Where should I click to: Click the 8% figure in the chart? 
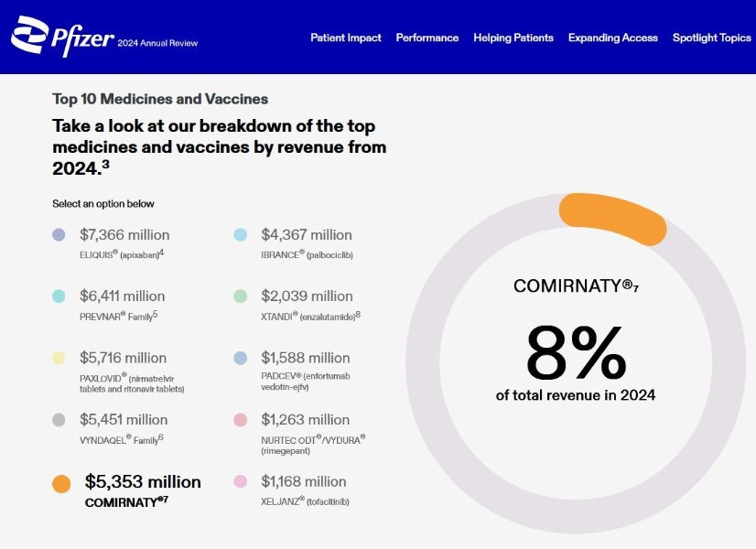576,352
